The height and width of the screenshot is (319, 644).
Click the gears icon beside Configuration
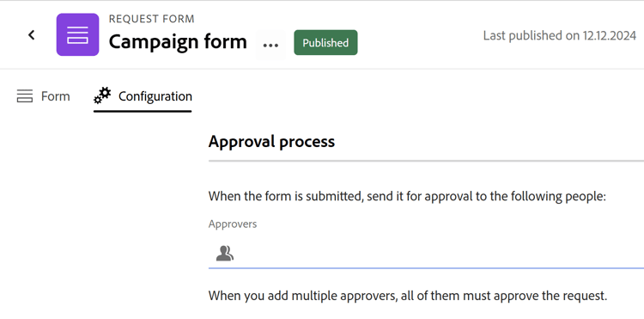click(x=102, y=95)
